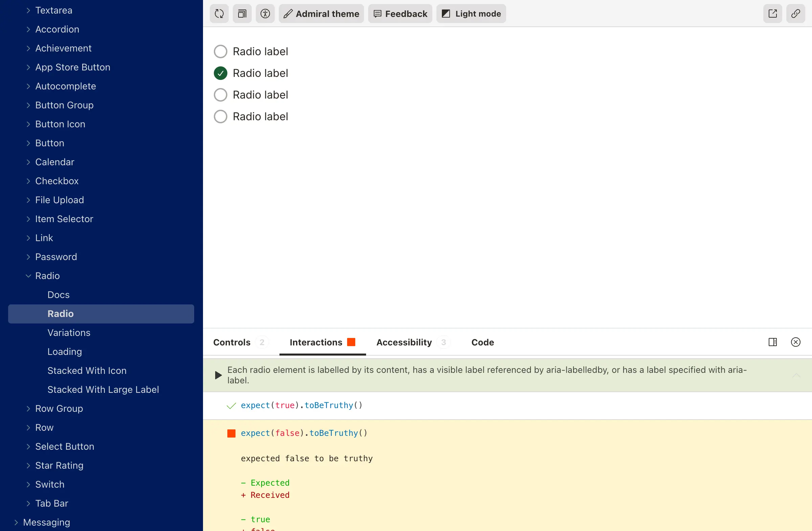Switch to the Controls tab

click(240, 342)
